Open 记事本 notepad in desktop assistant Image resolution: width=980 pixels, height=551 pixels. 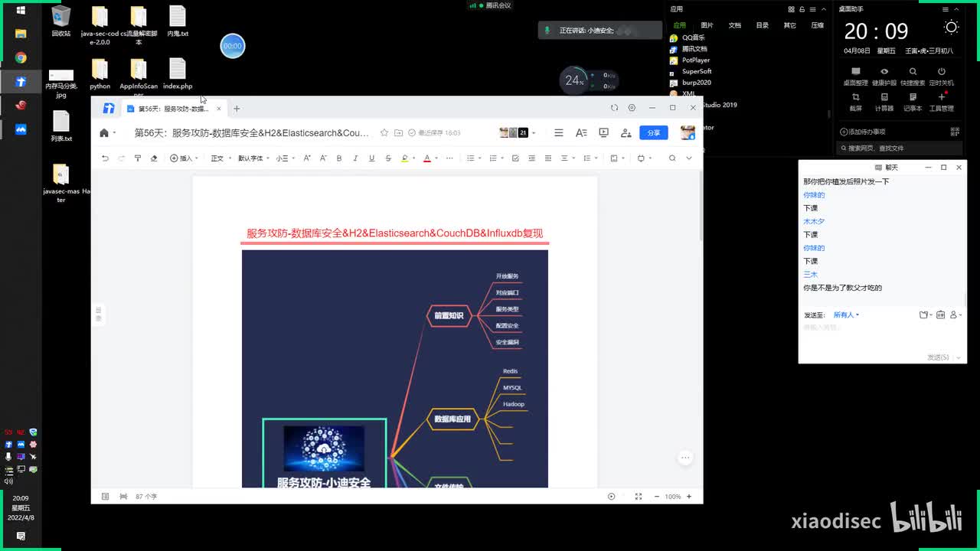click(913, 102)
